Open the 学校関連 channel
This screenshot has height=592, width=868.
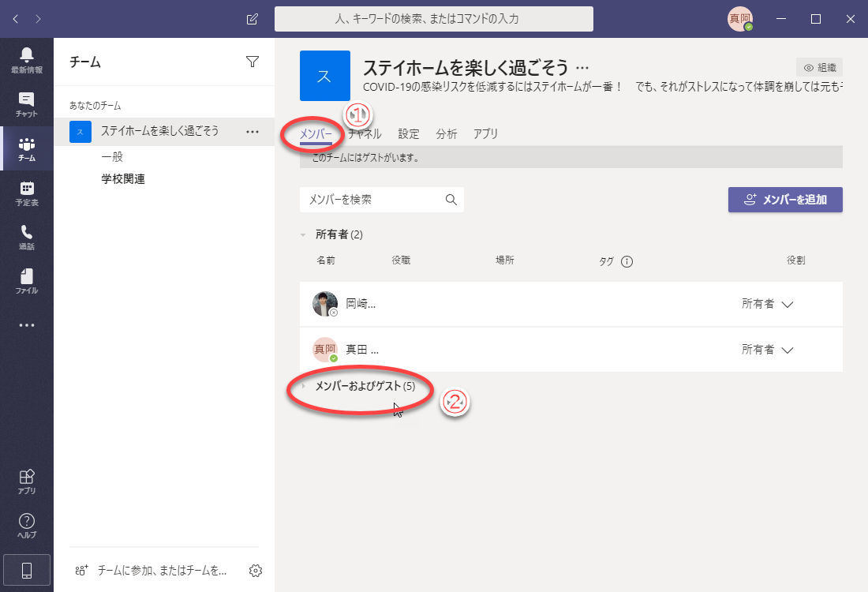point(123,179)
